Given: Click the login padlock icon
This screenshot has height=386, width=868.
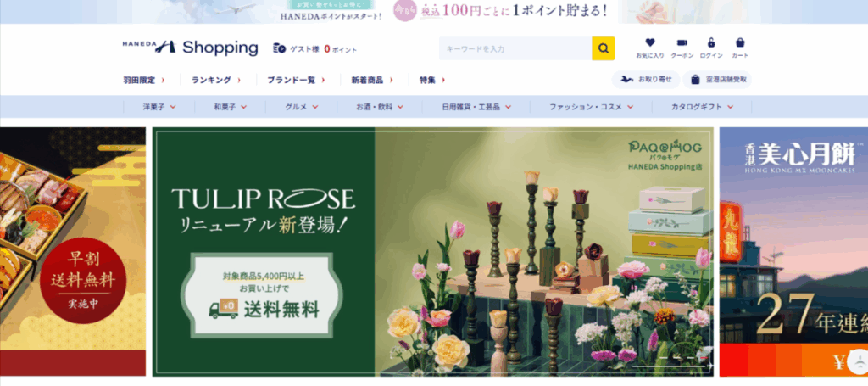Looking at the screenshot, I should (711, 42).
